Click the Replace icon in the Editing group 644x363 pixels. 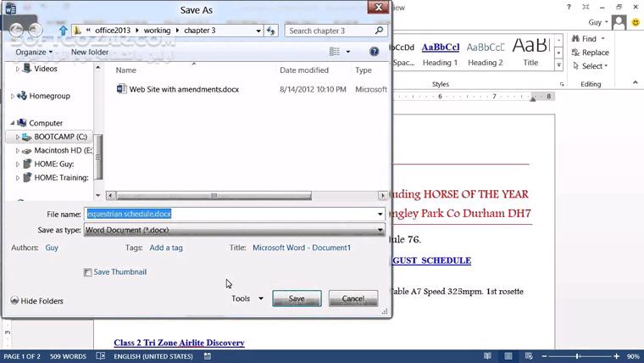(x=575, y=53)
